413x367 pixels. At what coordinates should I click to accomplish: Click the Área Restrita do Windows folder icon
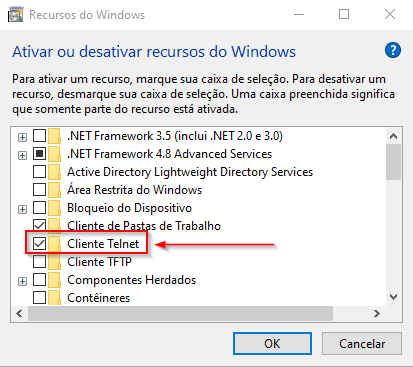click(x=54, y=190)
